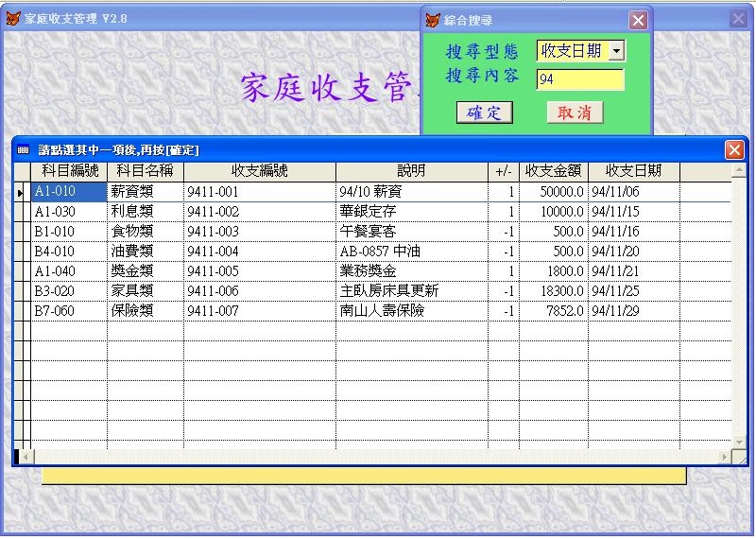Click the 業務獎金 description cell

[412, 271]
